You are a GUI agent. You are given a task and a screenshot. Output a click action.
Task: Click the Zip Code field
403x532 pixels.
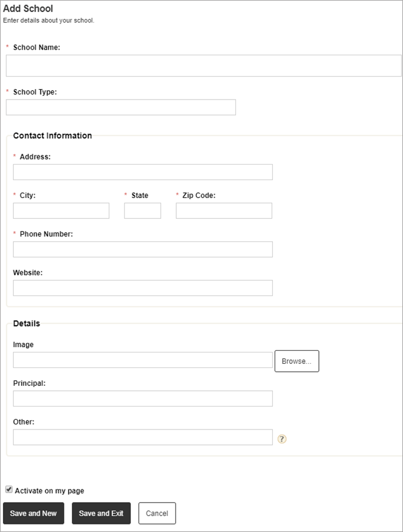tap(223, 210)
